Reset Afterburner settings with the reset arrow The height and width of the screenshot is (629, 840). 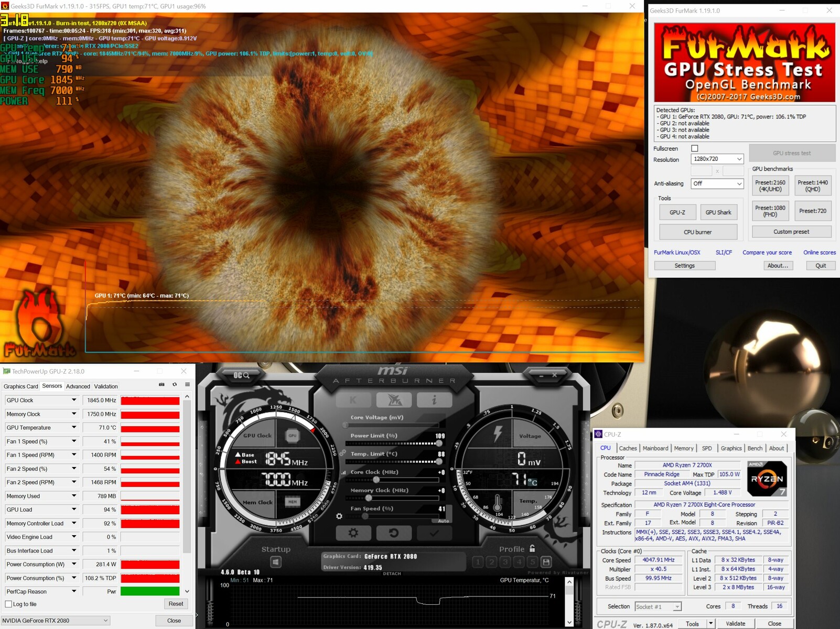394,533
